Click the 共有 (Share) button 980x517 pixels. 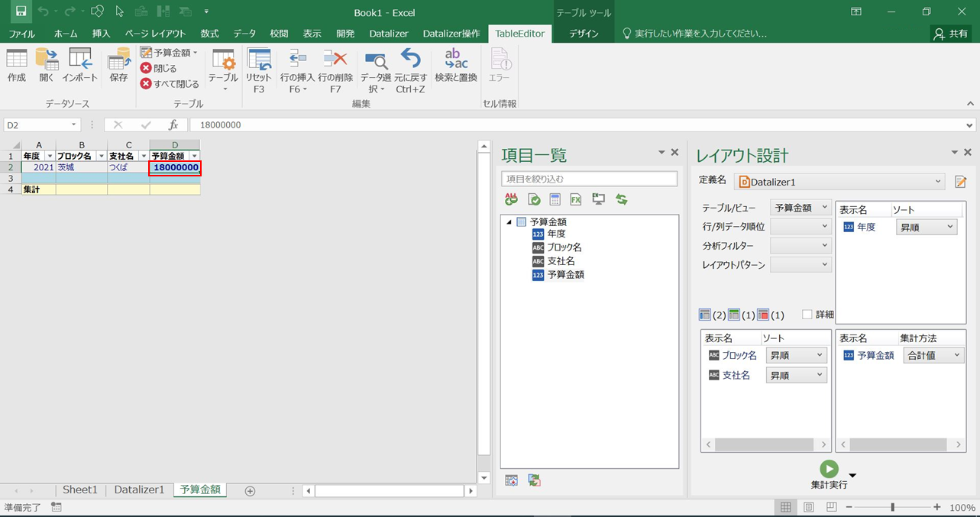coord(950,34)
